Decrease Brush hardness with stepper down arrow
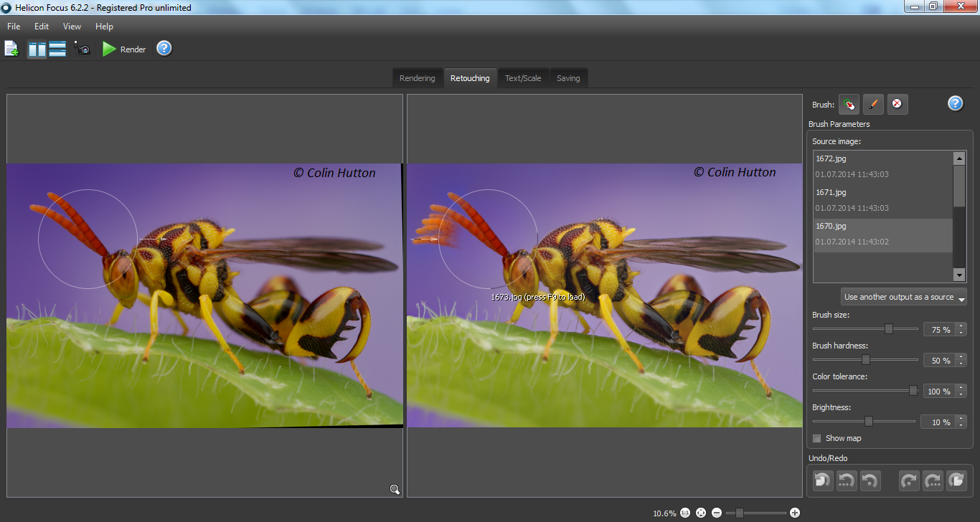The image size is (980, 522). coord(961,364)
